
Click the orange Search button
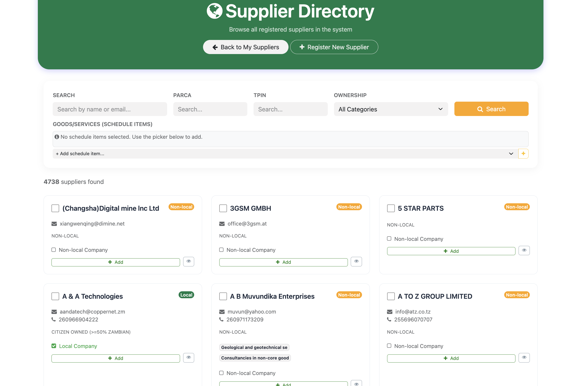point(492,109)
